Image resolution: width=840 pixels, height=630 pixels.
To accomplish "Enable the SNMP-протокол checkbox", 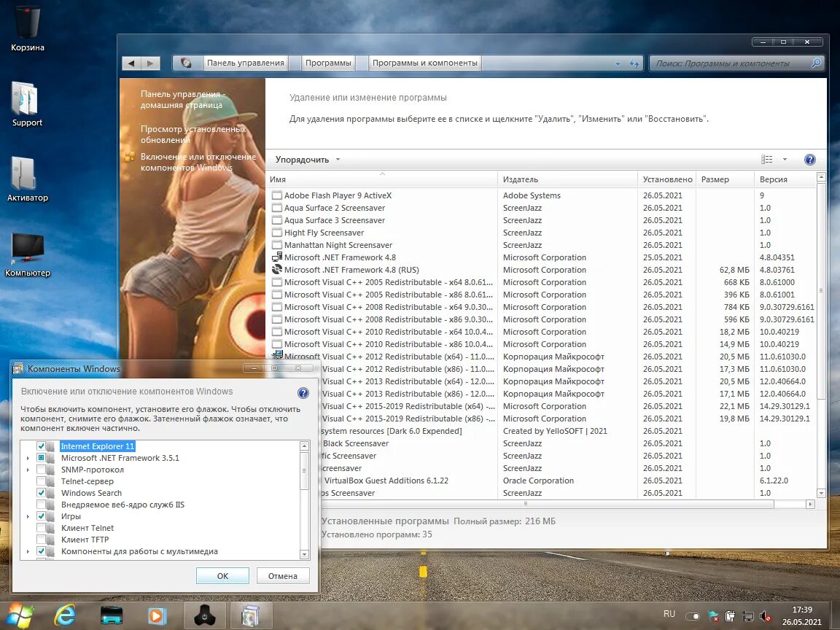I will (x=41, y=470).
